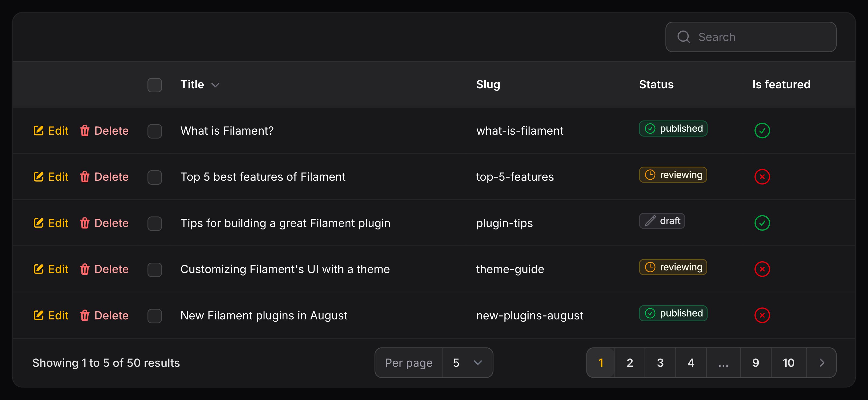
Task: Click the edit pencil icon for "What is Filament?"
Action: click(x=38, y=131)
